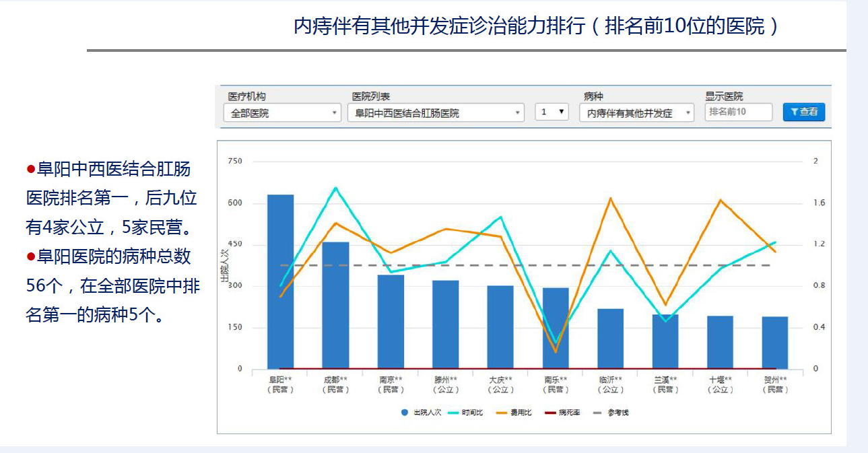The height and width of the screenshot is (453, 868).
Task: Click the 滕州 hospital bar
Action: (x=445, y=324)
